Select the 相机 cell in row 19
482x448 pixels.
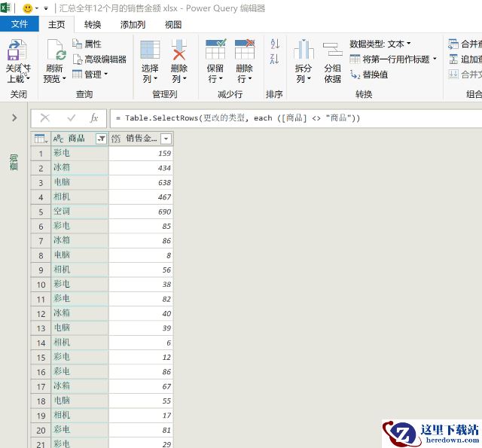click(x=80, y=416)
